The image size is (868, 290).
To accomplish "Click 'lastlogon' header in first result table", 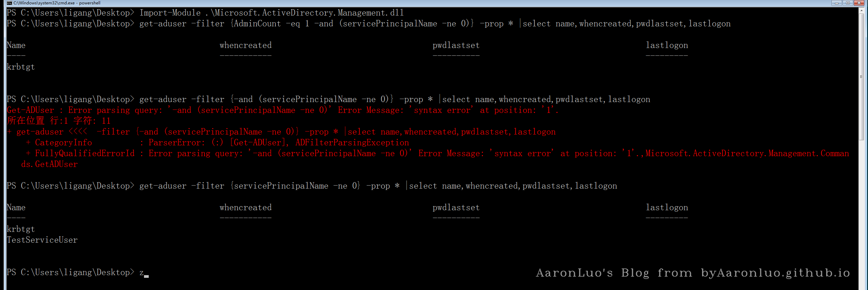I will [667, 45].
